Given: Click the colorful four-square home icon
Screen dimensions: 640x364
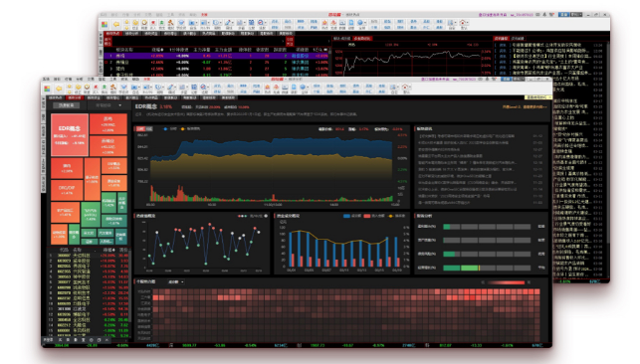Looking at the screenshot, I should (x=48, y=89).
